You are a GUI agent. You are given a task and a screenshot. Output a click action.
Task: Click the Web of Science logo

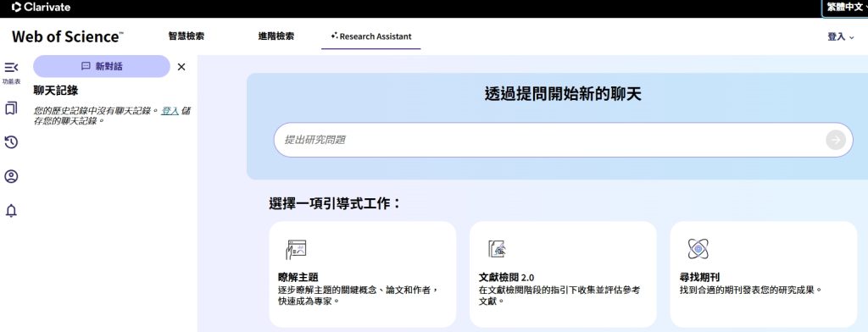68,36
